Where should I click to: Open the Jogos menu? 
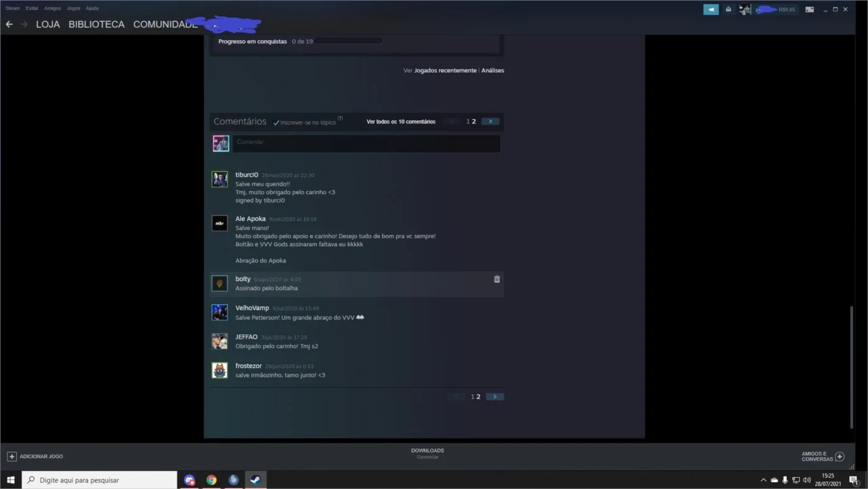tap(73, 9)
